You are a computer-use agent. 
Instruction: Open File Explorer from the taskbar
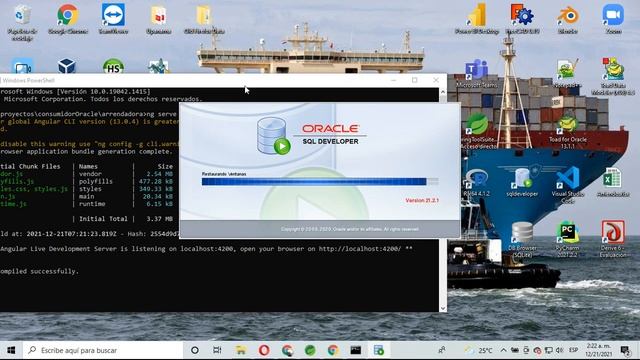pos(241,350)
